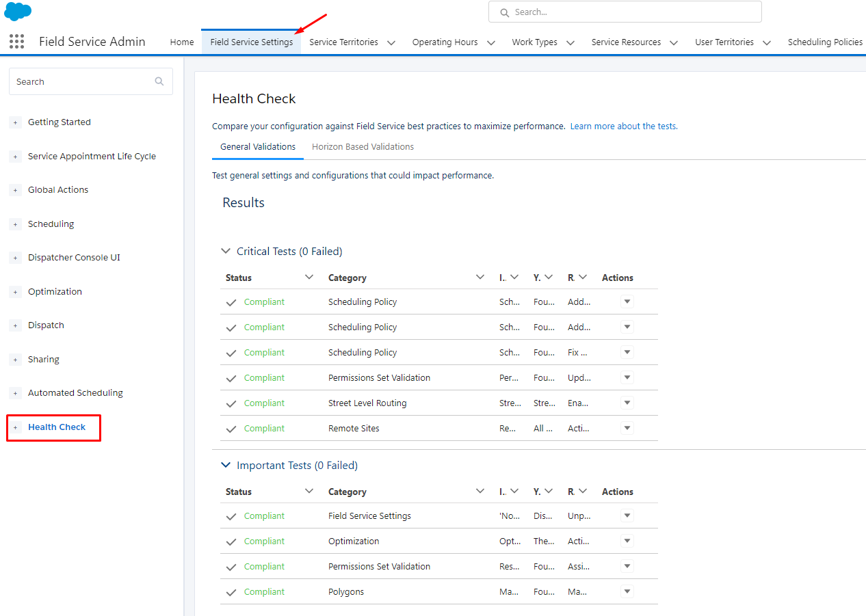866x616 pixels.
Task: Click checkmark icon in Optimization row
Action: (x=231, y=541)
